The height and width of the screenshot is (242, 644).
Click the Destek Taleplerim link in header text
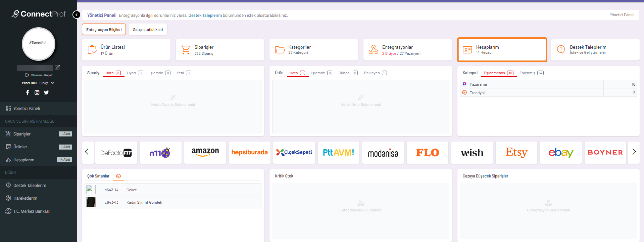click(x=205, y=15)
